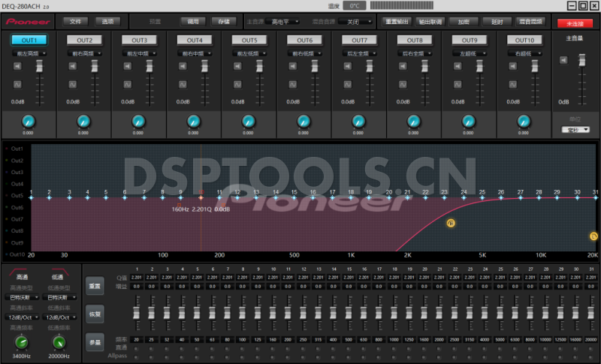Click the master volume mute icon
The height and width of the screenshot is (364, 601).
click(x=563, y=60)
